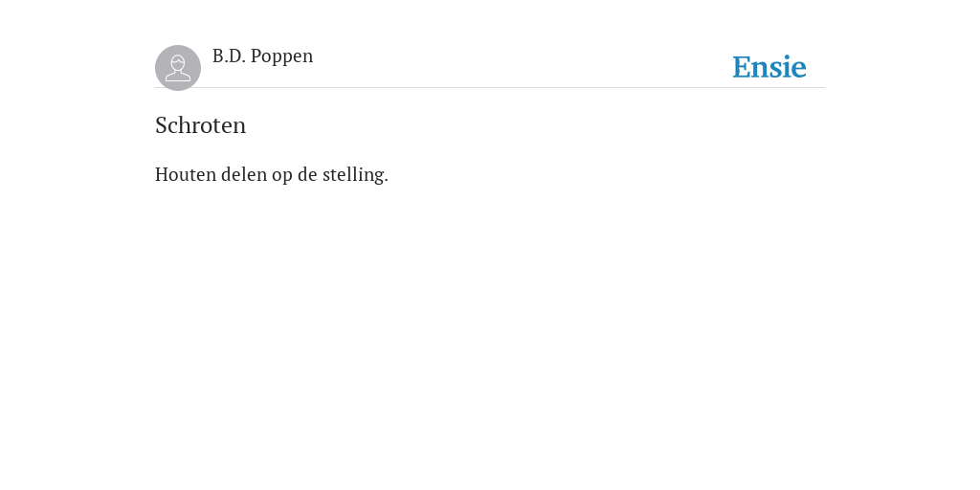Image resolution: width=980 pixels, height=490 pixels.
Task: Open author B.D. Poppen's profile name
Action: pos(262,56)
